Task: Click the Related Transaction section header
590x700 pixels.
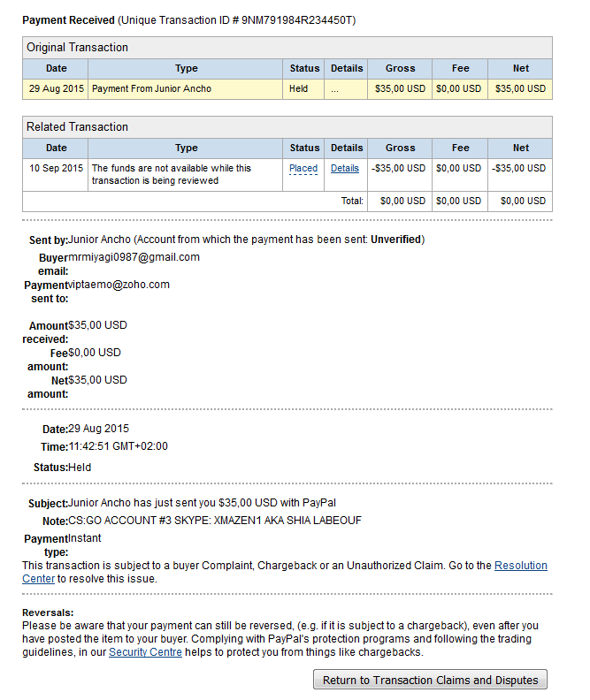Action: (x=287, y=127)
